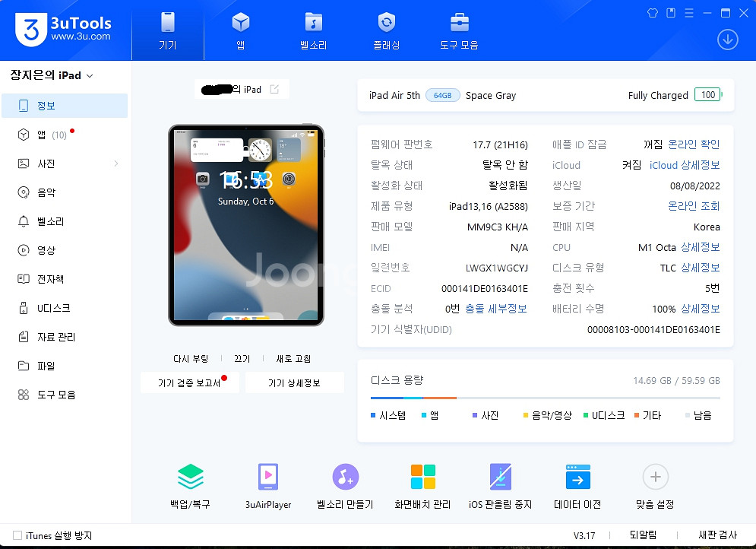Click the 시스템 blue legend swatch
This screenshot has width=756, height=549.
(x=373, y=415)
